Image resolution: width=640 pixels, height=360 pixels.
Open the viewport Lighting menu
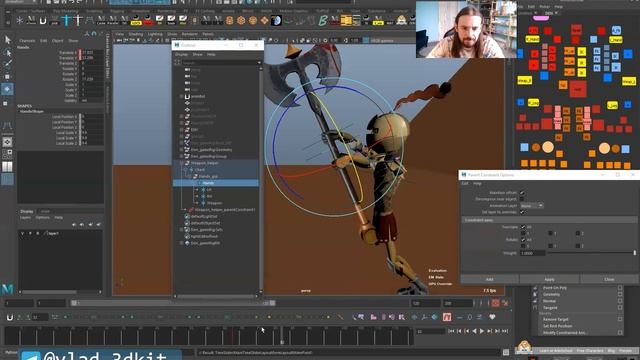[155, 34]
